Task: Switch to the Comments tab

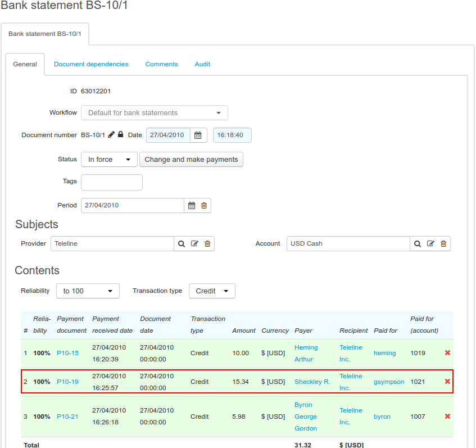Action: tap(161, 64)
